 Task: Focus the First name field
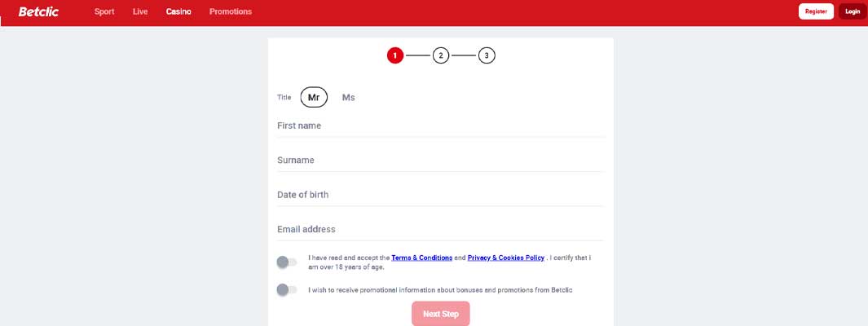tap(441, 126)
